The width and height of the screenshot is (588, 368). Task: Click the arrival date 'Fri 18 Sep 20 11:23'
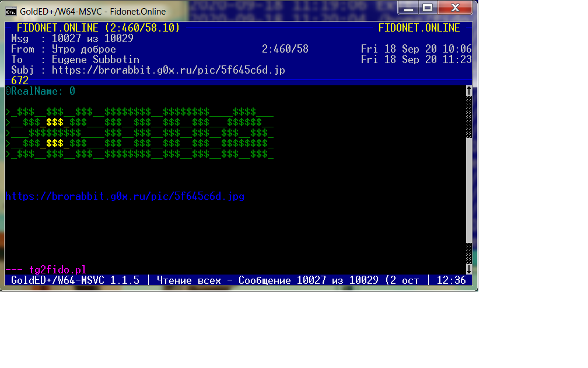pos(416,60)
